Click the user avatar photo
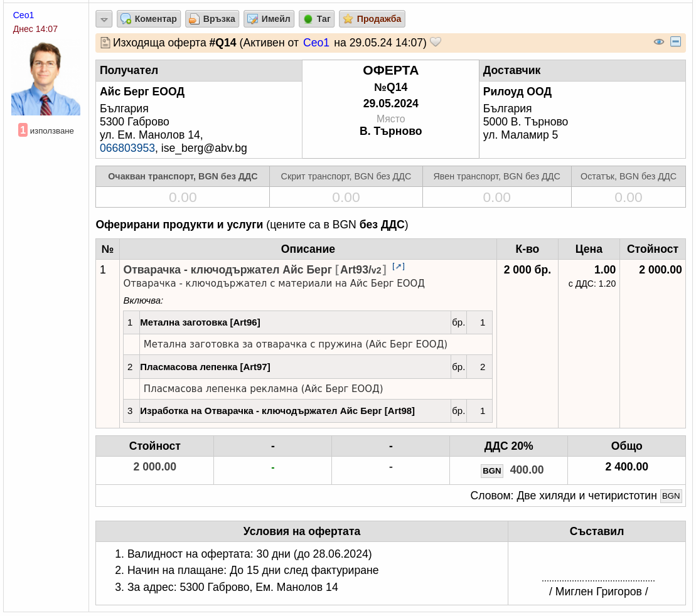This screenshot has width=696, height=616. (46, 78)
